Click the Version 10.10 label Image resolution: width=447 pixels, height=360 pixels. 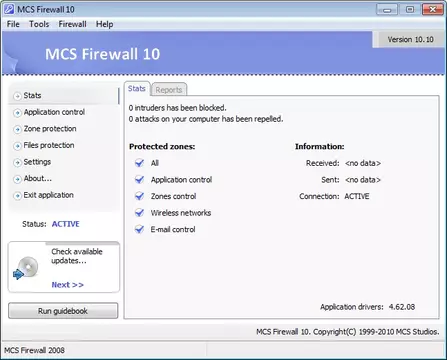410,40
